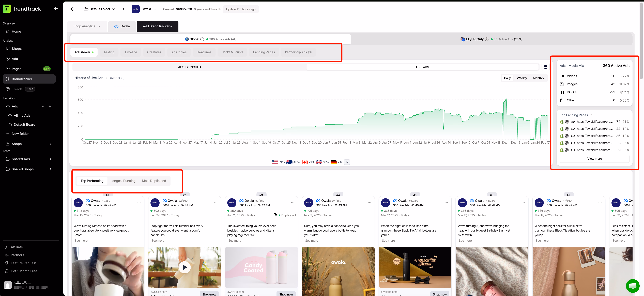The image size is (644, 296).
Task: Switch chart to Weekly view
Action: tap(522, 78)
